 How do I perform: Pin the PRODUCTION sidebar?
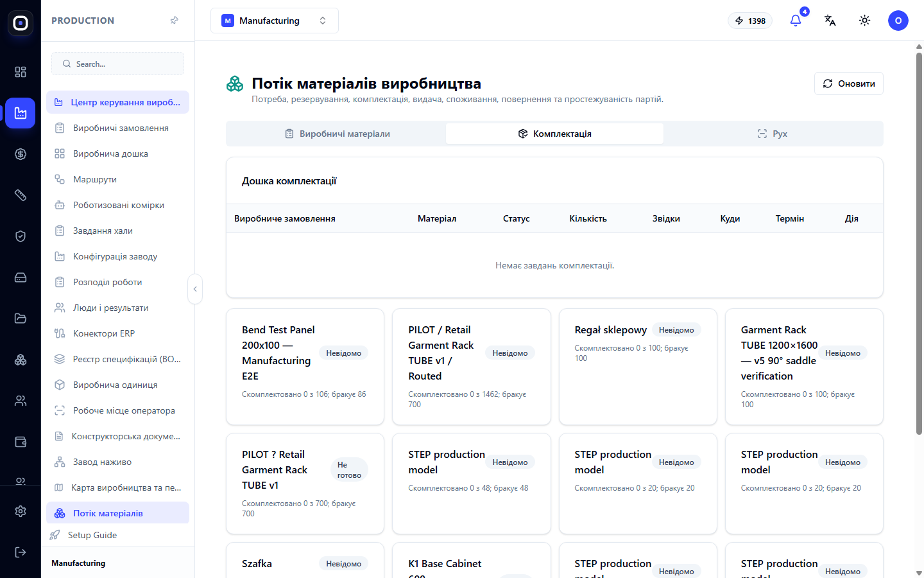click(174, 21)
